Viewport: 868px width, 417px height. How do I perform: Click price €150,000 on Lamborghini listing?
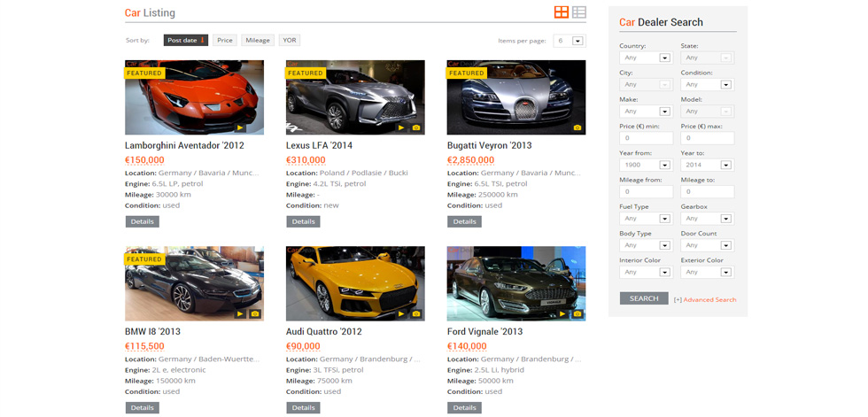[144, 160]
